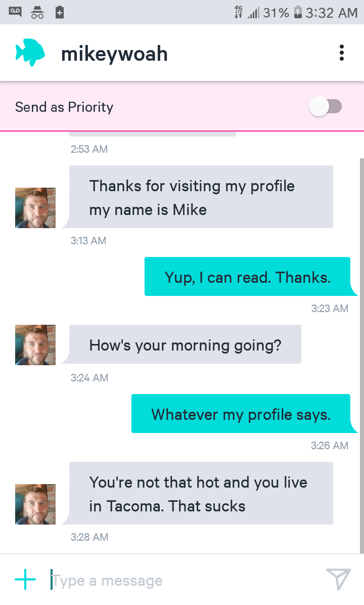
Task: Open the mikeywoah username header
Action: pyautogui.click(x=114, y=54)
